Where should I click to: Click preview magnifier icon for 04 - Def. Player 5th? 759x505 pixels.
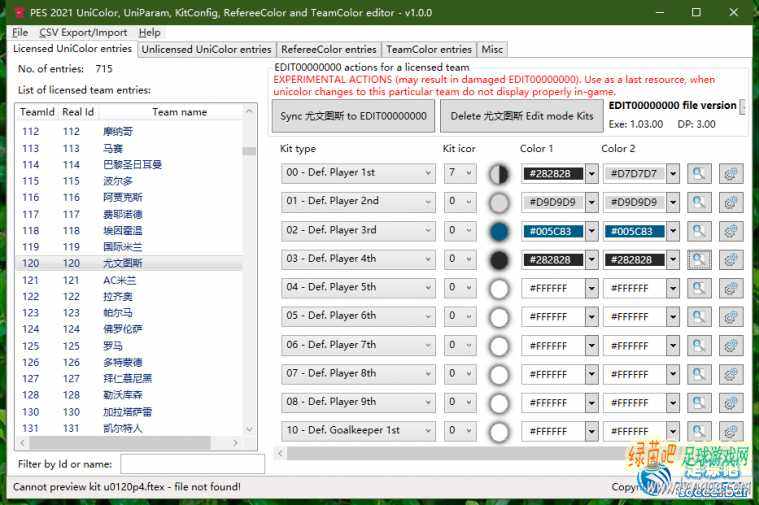[x=699, y=289]
